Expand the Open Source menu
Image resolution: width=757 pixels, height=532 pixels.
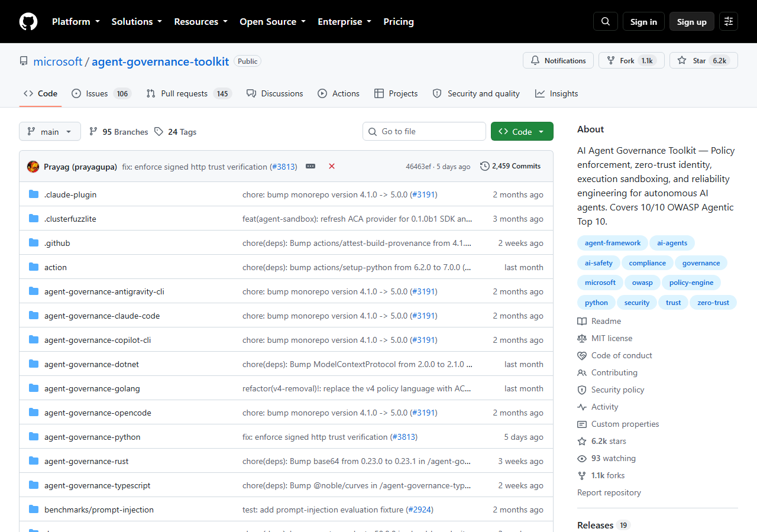[273, 21]
